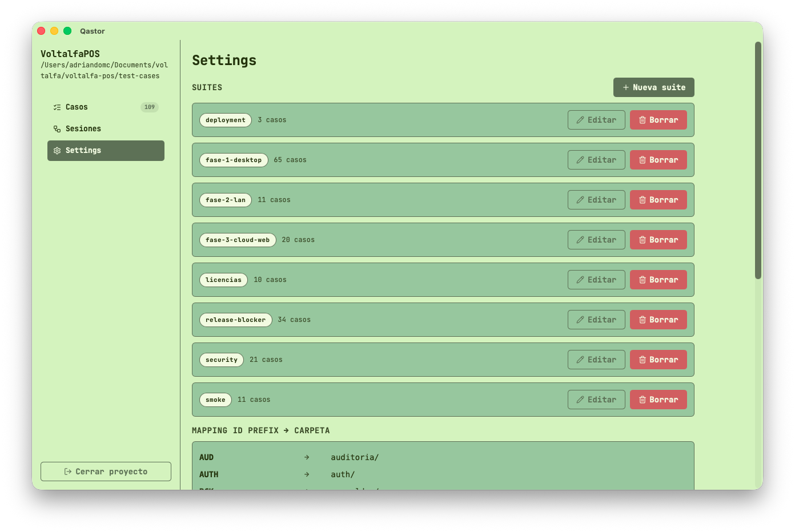Click the release-blocker suite tag
Viewport: 795px width, 532px height.
[236, 320]
